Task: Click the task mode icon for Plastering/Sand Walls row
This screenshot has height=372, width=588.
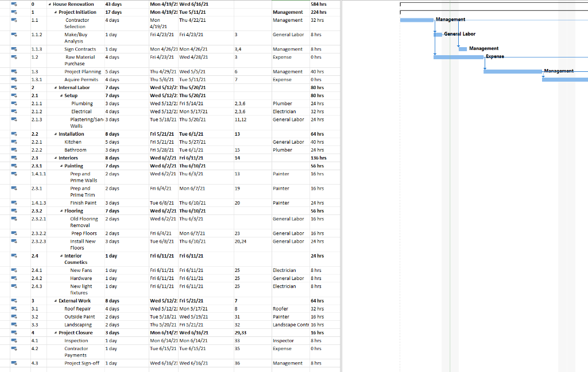Action: click(14, 120)
